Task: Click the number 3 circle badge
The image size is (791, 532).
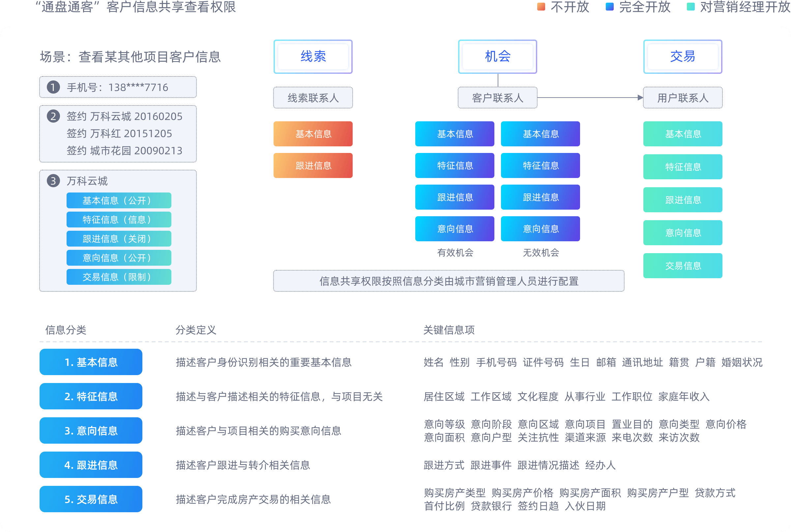Action: (x=53, y=181)
